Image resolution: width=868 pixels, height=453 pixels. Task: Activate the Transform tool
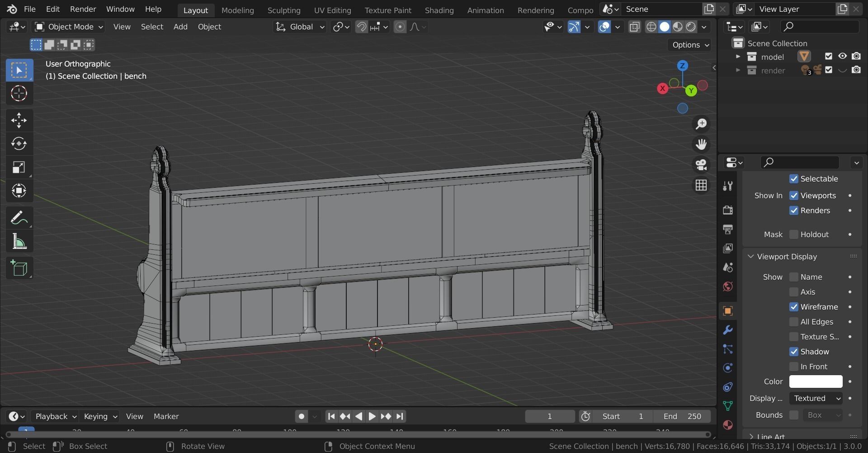coord(19,191)
